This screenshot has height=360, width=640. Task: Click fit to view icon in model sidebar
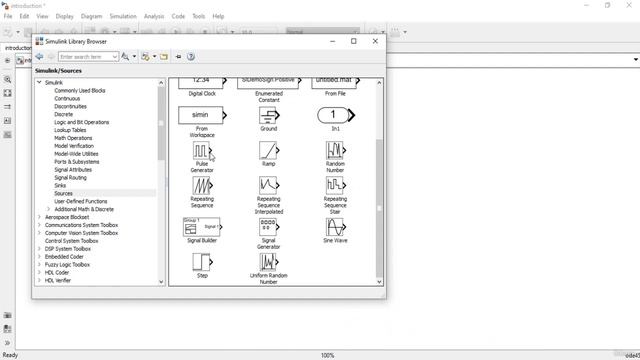point(7,93)
